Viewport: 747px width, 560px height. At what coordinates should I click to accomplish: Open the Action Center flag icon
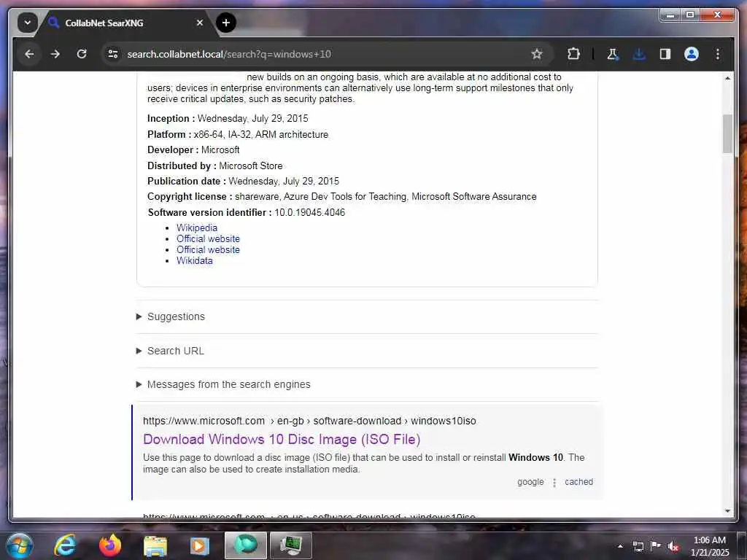(656, 546)
